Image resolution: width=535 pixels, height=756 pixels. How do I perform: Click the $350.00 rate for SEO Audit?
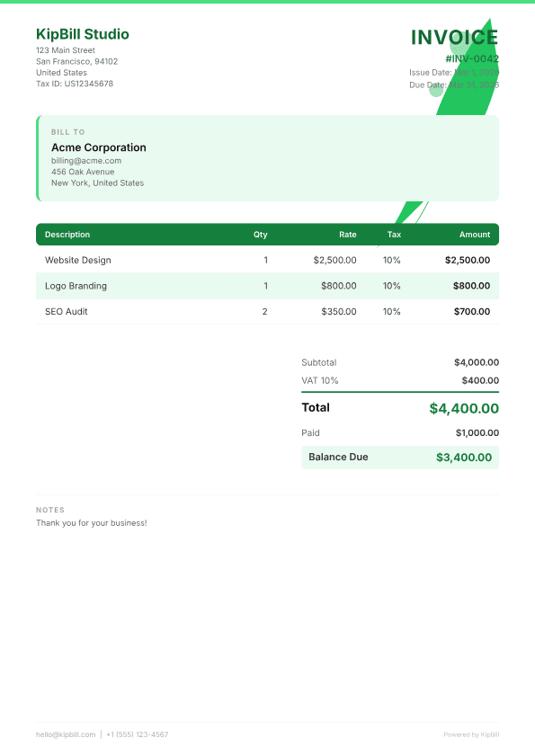339,311
